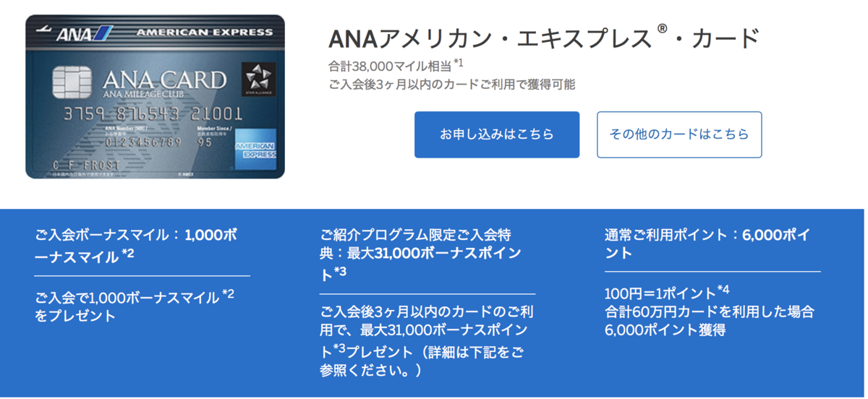Viewport: 868px width, 399px height.
Task: Click the *4 footnote after 100円=1ポイント
Action: pyautogui.click(x=723, y=290)
